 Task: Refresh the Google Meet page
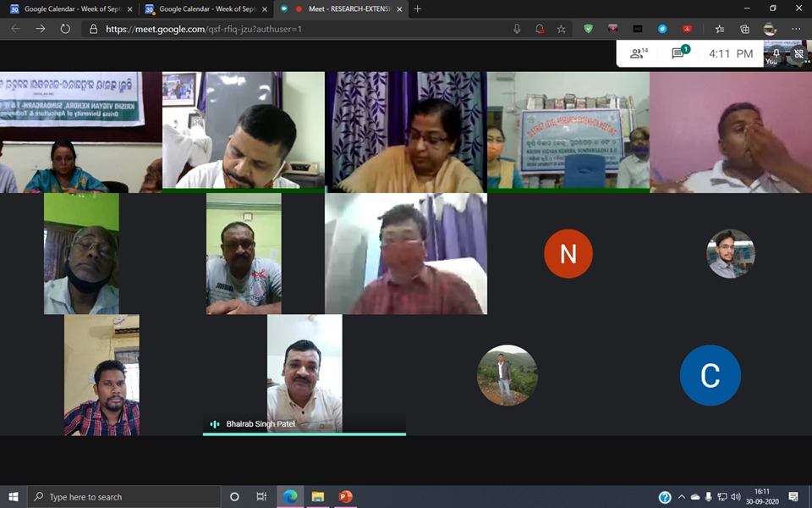(x=65, y=29)
